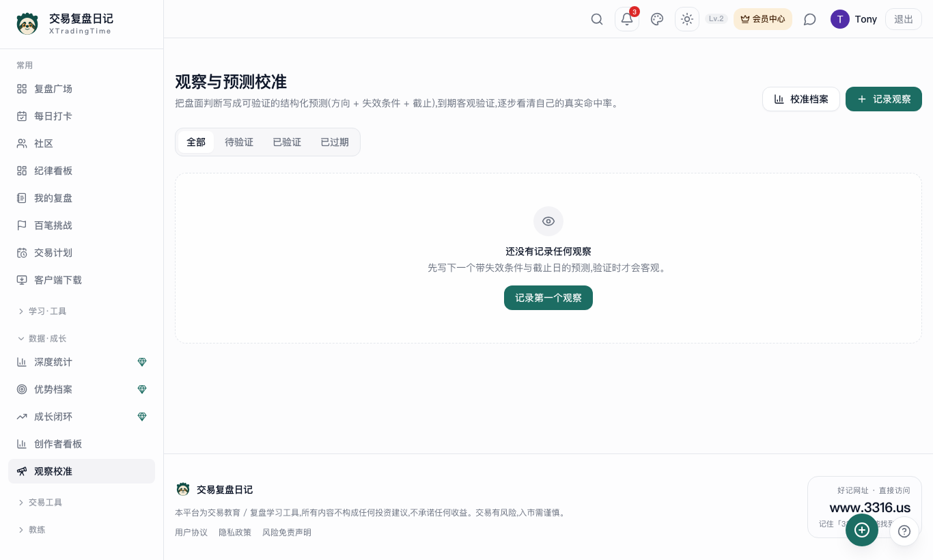Click 记录第一个观察 button
The width and height of the screenshot is (933, 560).
[548, 298]
